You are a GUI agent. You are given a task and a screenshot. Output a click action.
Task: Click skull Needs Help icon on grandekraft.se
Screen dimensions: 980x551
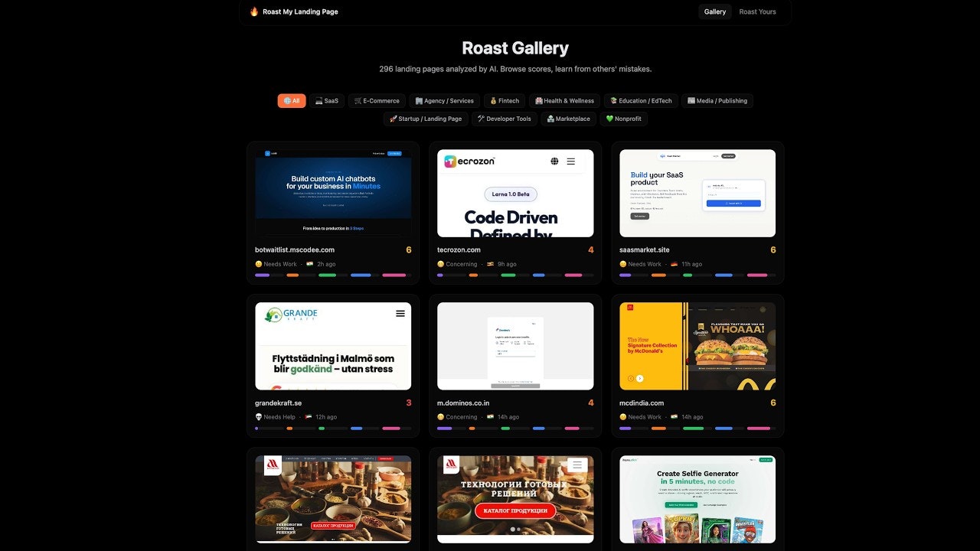point(259,417)
